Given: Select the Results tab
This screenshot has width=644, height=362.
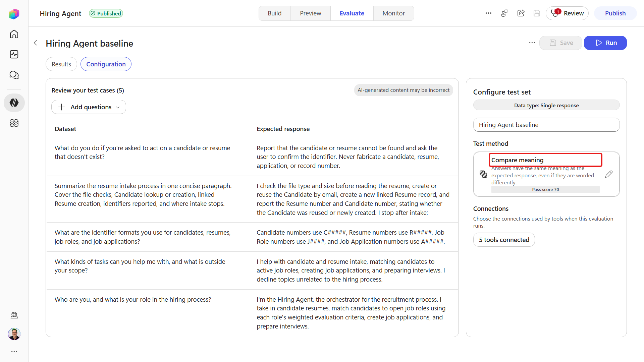Looking at the screenshot, I should (61, 64).
